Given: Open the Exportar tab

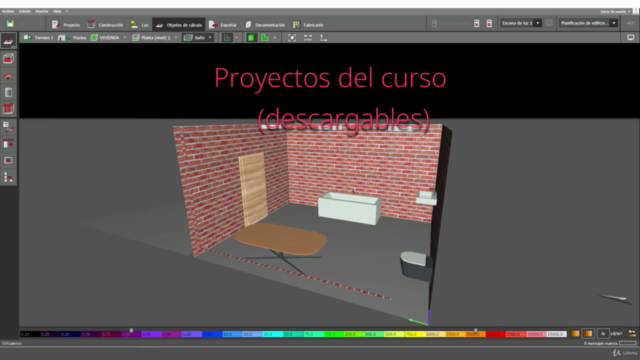Looking at the screenshot, I should (223, 25).
